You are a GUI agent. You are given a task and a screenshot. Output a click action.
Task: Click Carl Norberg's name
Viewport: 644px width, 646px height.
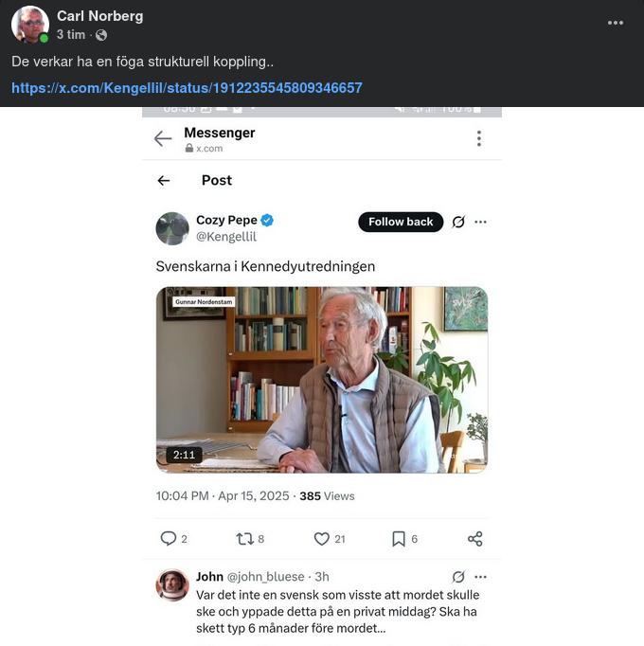click(99, 16)
